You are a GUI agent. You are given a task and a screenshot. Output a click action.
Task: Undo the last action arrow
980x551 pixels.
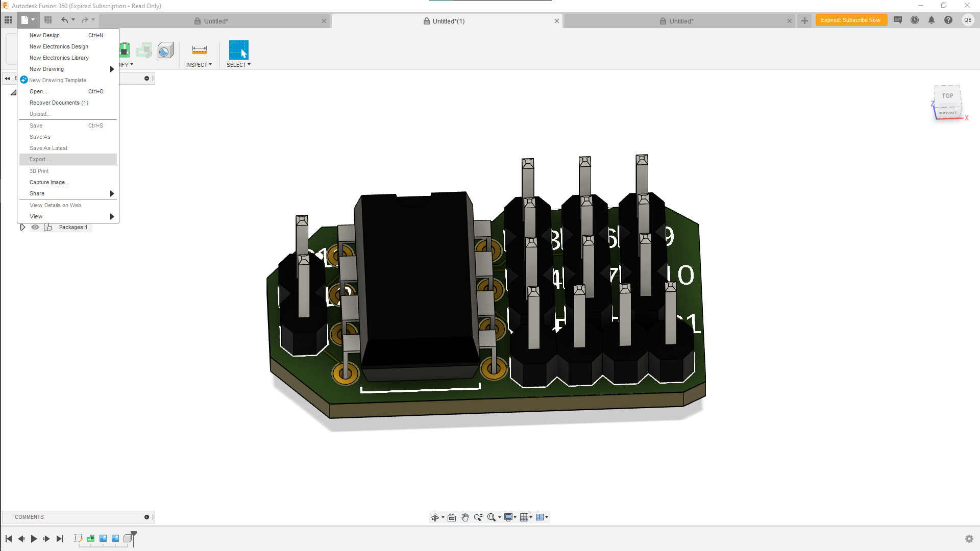64,20
